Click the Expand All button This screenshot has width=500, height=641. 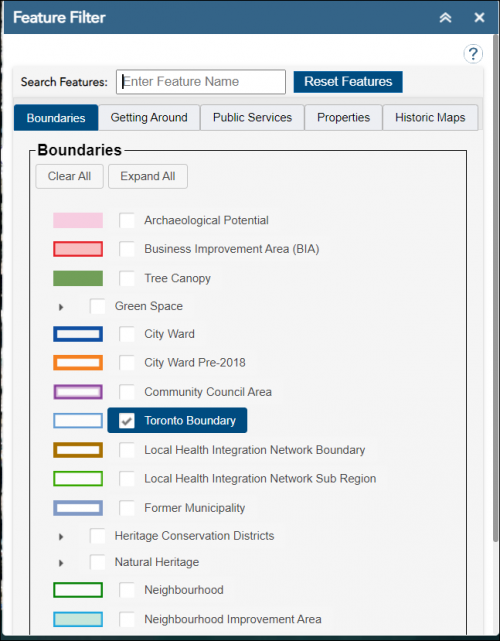148,176
